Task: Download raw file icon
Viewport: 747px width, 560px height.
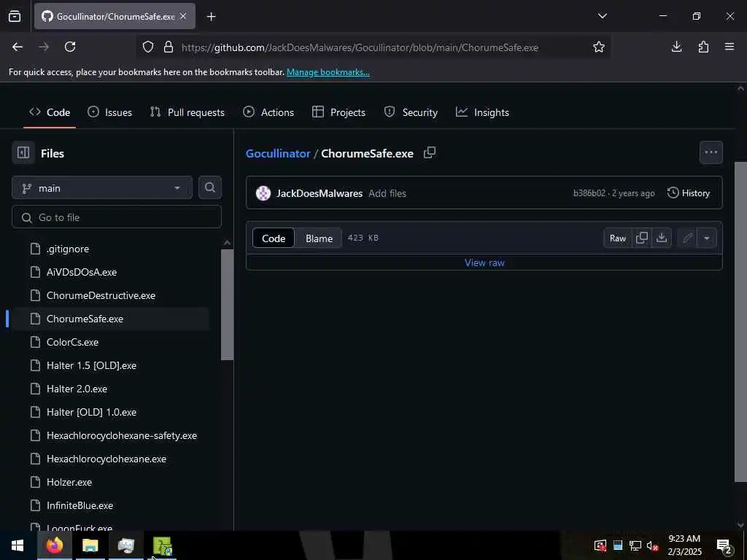Action: pyautogui.click(x=661, y=238)
